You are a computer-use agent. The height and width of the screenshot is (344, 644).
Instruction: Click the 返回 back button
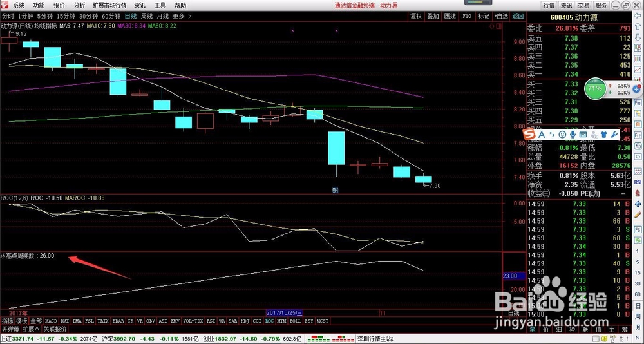tap(518, 17)
